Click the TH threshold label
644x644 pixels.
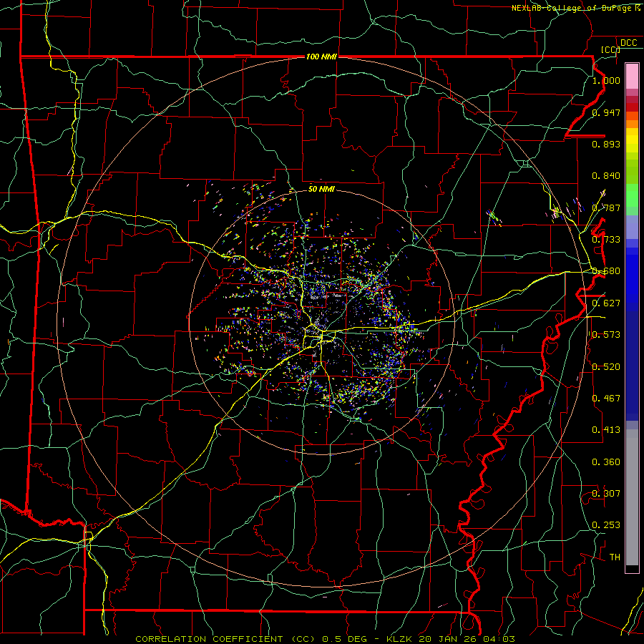click(615, 557)
